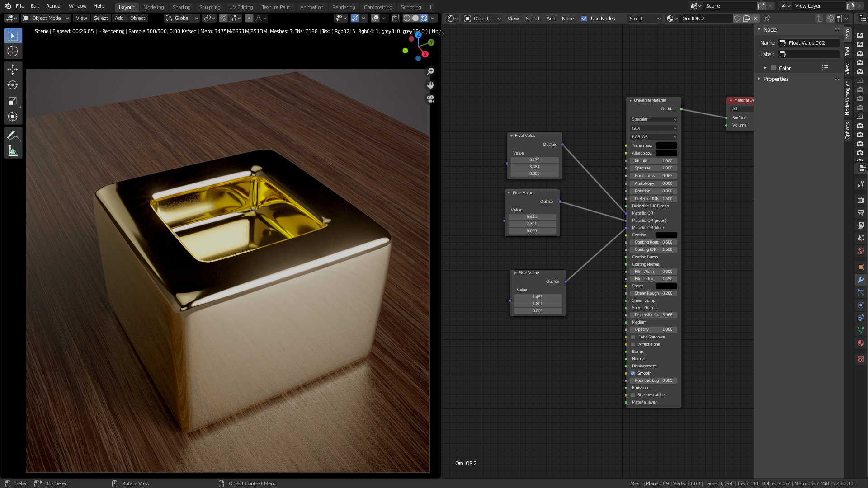This screenshot has width=868, height=488.
Task: Toggle the Use Nodes checkbox
Action: (x=584, y=19)
